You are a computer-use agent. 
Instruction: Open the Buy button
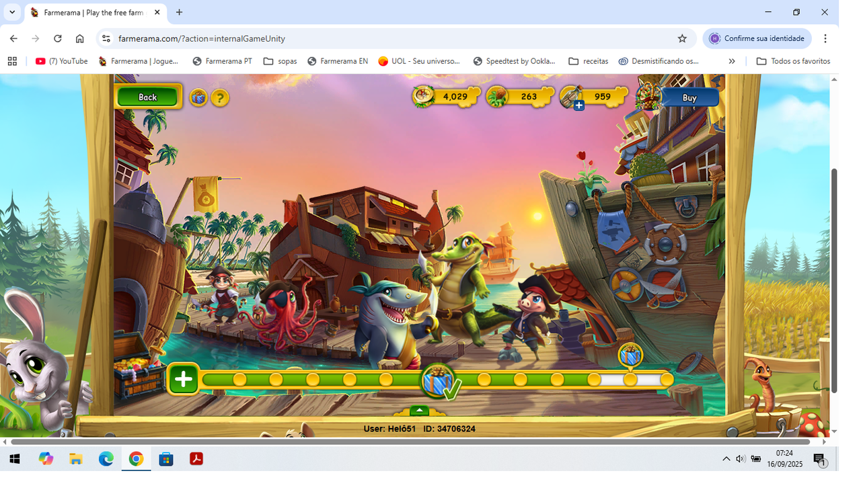(690, 97)
